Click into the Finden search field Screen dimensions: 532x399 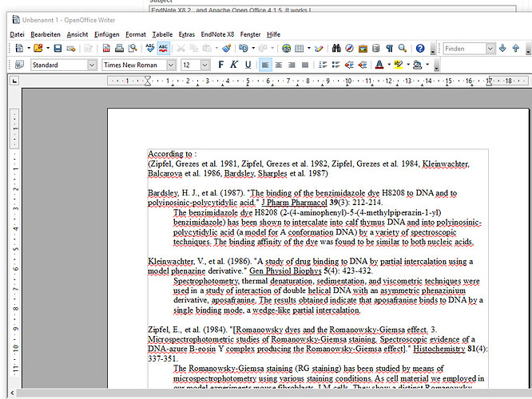pyautogui.click(x=465, y=49)
